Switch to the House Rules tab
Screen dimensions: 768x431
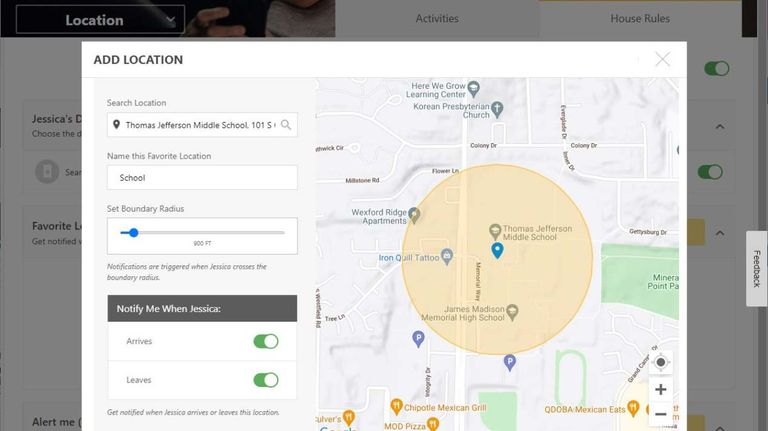[640, 18]
